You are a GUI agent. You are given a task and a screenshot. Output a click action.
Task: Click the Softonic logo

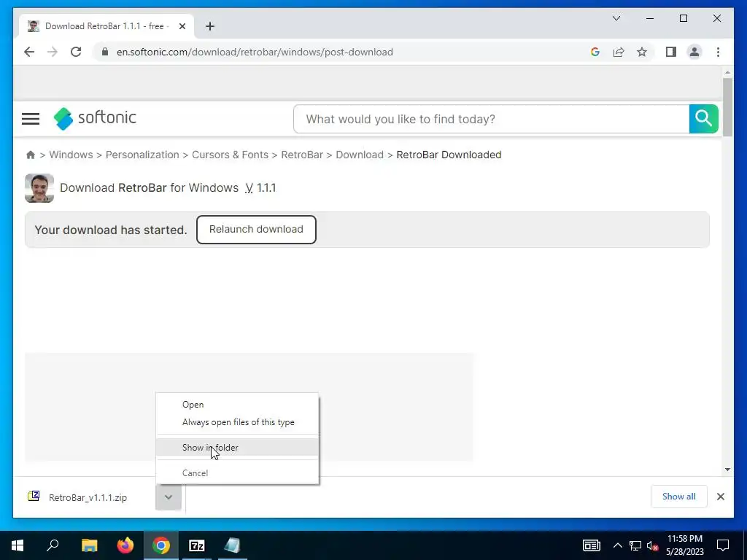[x=95, y=118]
